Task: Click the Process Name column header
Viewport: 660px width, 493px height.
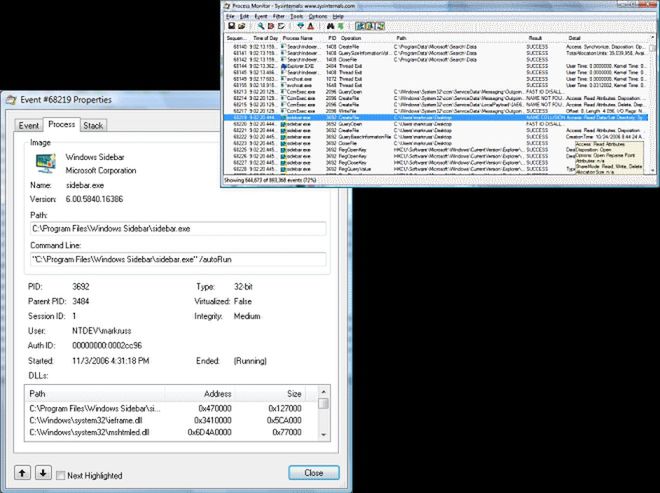Action: (301, 38)
